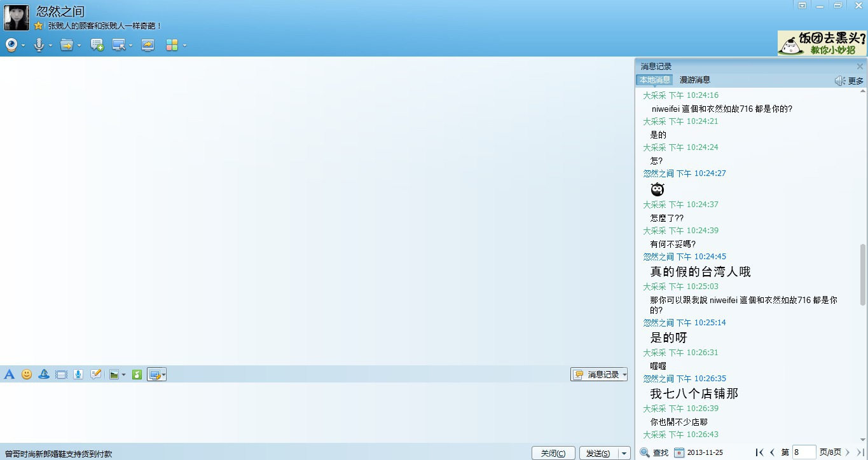Viewport: 868px width, 460px height.
Task: Click the message 喔喔
Action: (658, 366)
